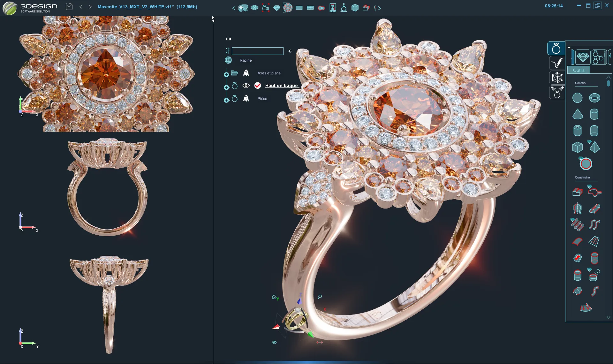The width and height of the screenshot is (613, 364).
Task: Toggle the ghost icon for Pièce
Action: (246, 98)
